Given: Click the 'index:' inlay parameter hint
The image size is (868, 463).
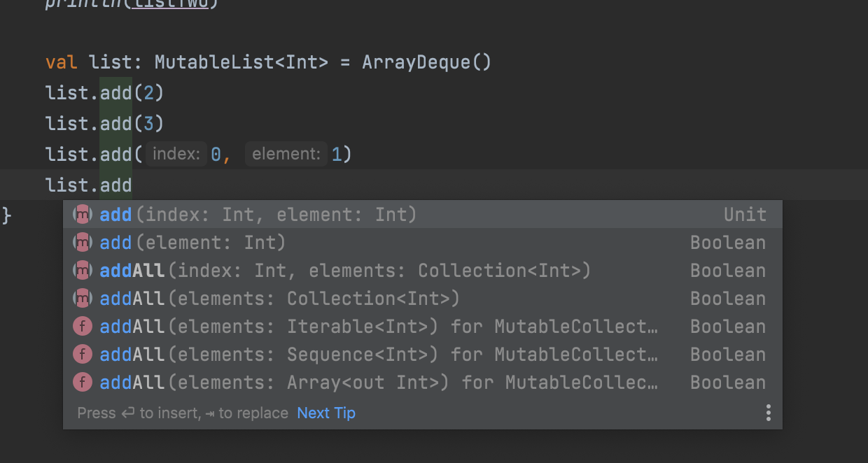Looking at the screenshot, I should pyautogui.click(x=176, y=154).
